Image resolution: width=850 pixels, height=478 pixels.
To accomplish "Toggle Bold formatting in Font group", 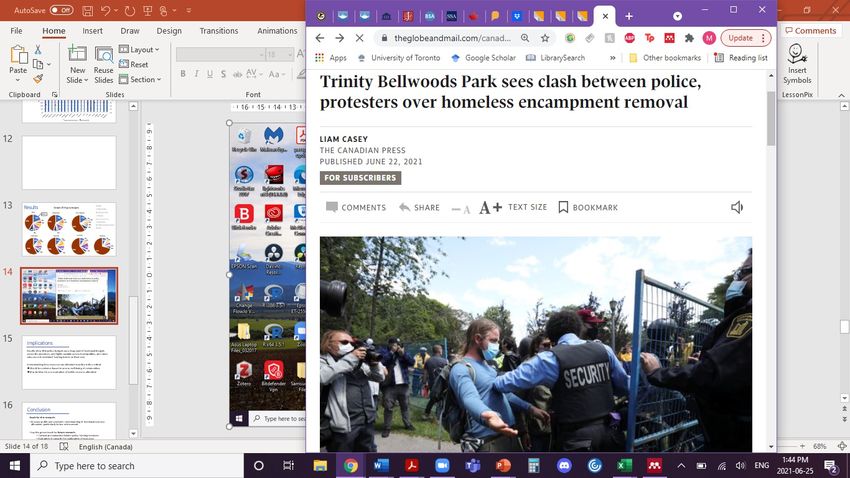I will coord(183,74).
